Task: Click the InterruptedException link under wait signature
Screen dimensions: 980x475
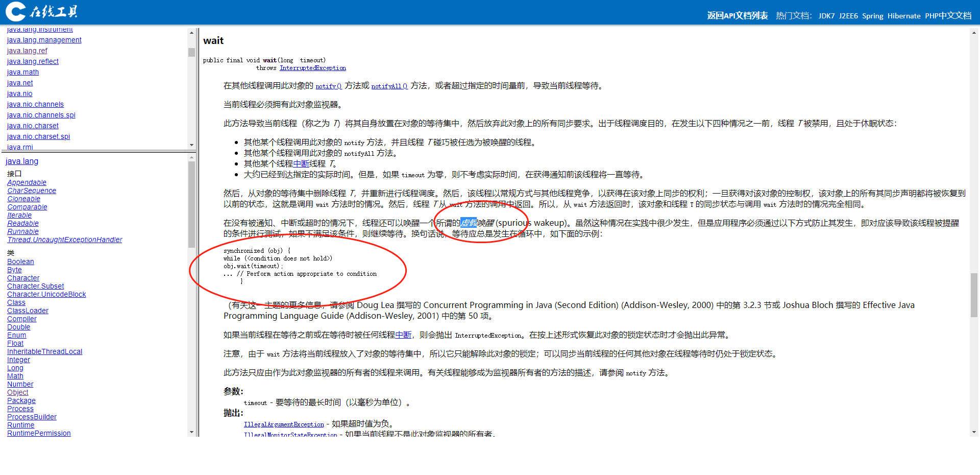Action: (312, 68)
